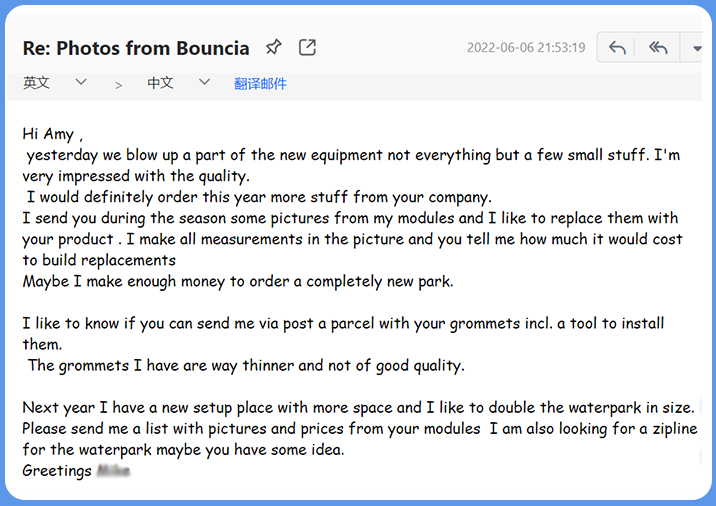Click the > arrow between the languages

(118, 85)
